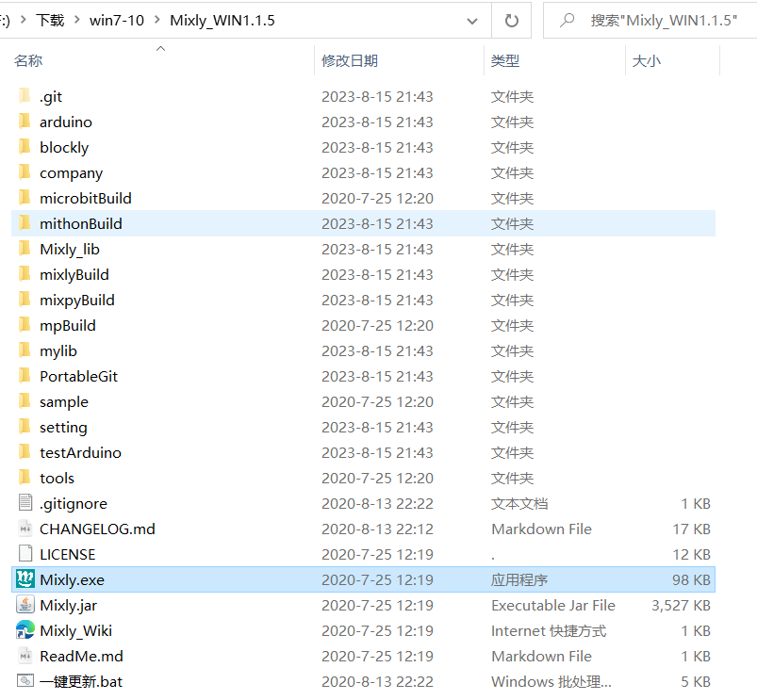
Task: Click the mylib folder icon
Action: (25, 350)
